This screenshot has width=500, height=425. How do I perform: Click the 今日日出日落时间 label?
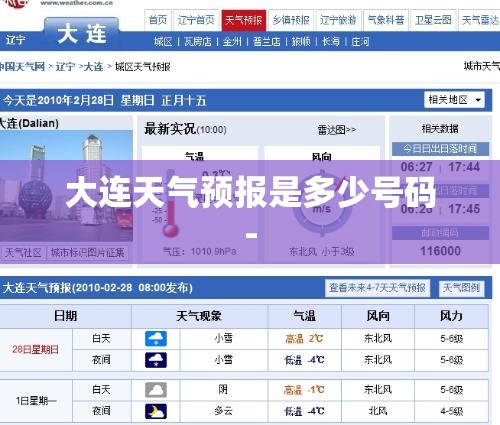coord(440,149)
